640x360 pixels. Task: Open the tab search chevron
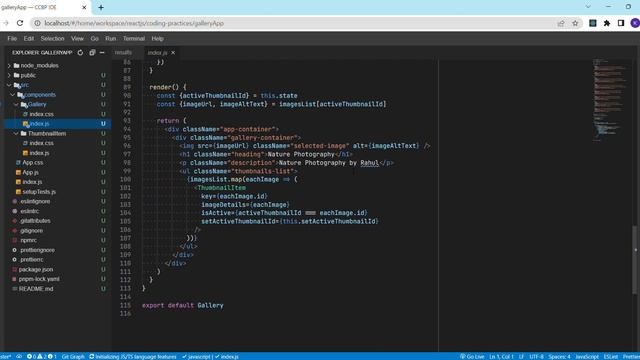point(588,7)
